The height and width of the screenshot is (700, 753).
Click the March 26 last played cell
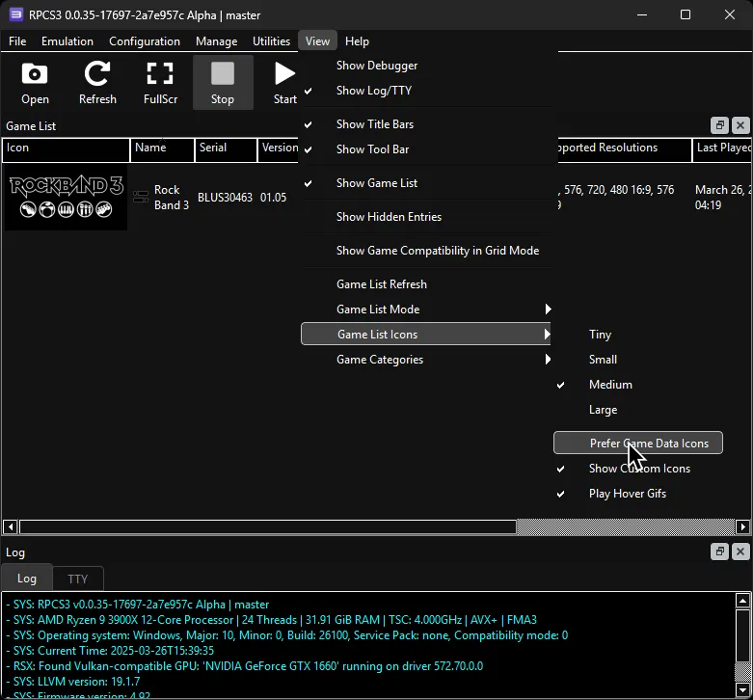point(722,198)
